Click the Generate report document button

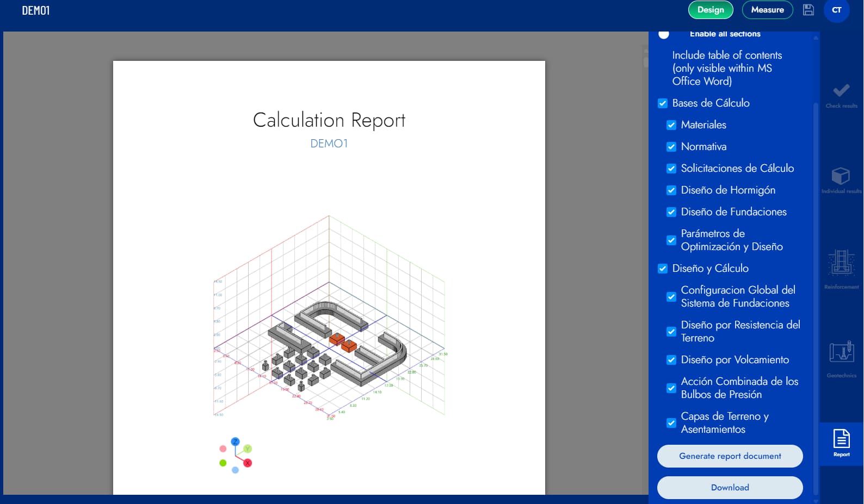pos(730,456)
